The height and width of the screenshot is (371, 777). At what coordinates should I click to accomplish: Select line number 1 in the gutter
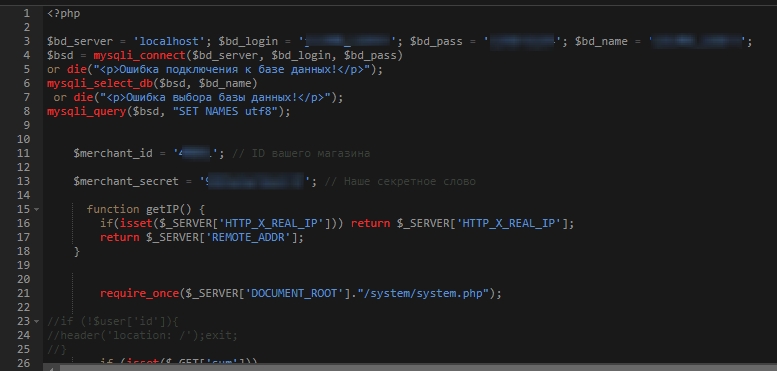[26, 13]
